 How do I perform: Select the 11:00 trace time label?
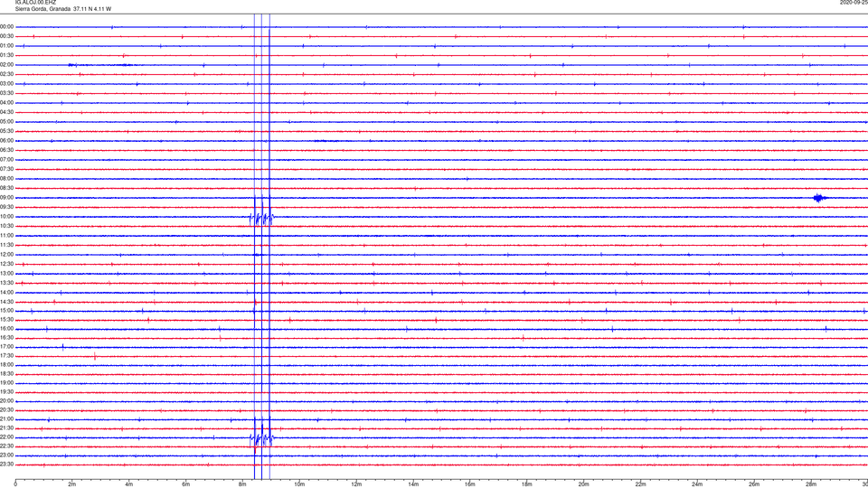coord(7,236)
